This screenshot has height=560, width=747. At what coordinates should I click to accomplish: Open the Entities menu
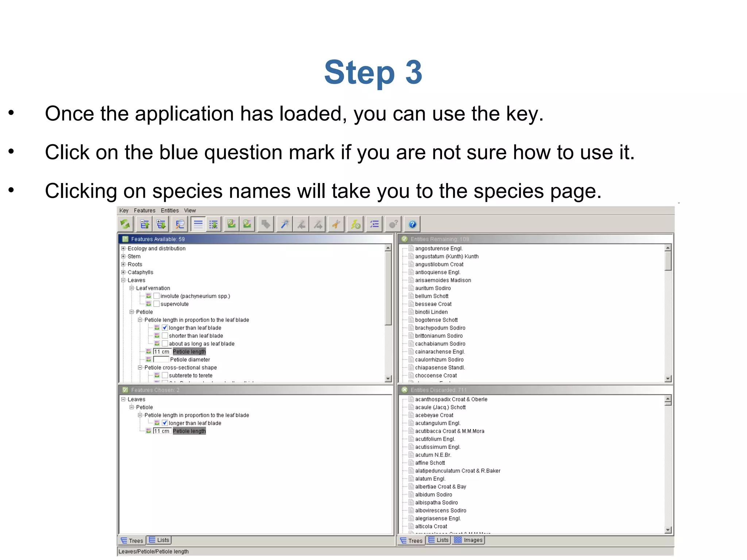(x=170, y=210)
